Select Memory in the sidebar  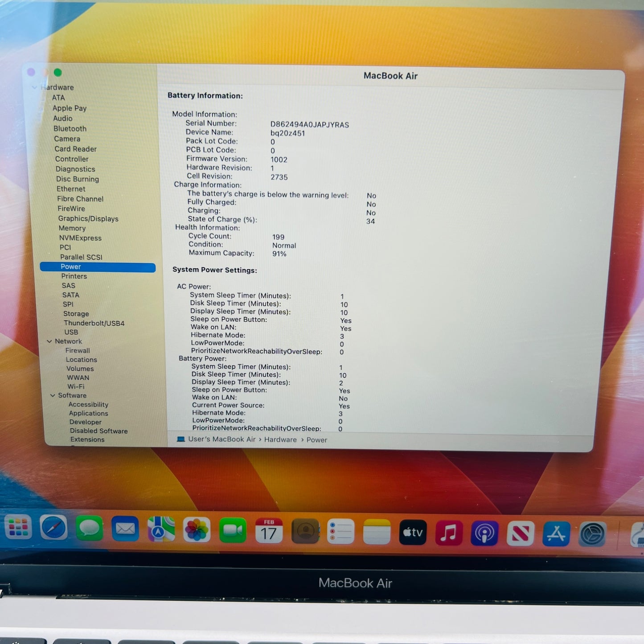point(72,228)
